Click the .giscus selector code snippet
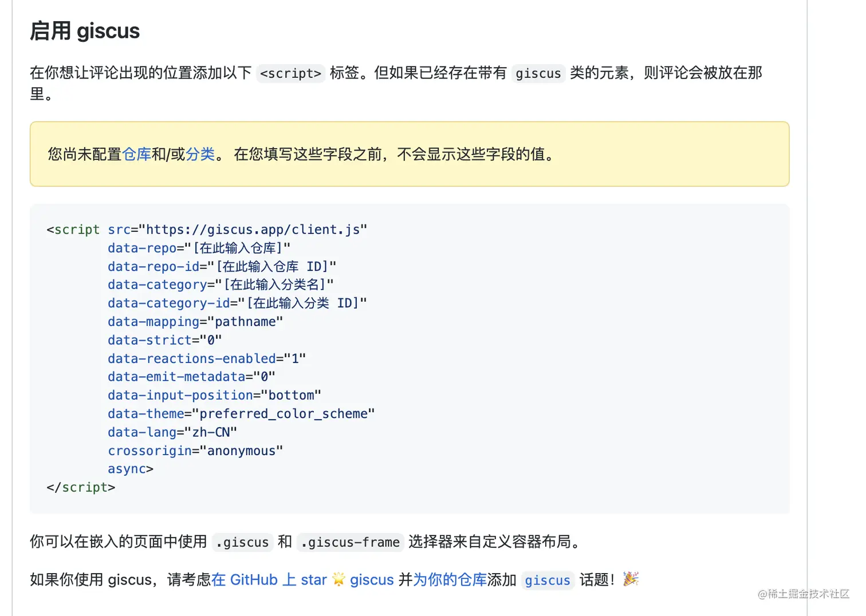This screenshot has height=616, width=866. click(242, 542)
